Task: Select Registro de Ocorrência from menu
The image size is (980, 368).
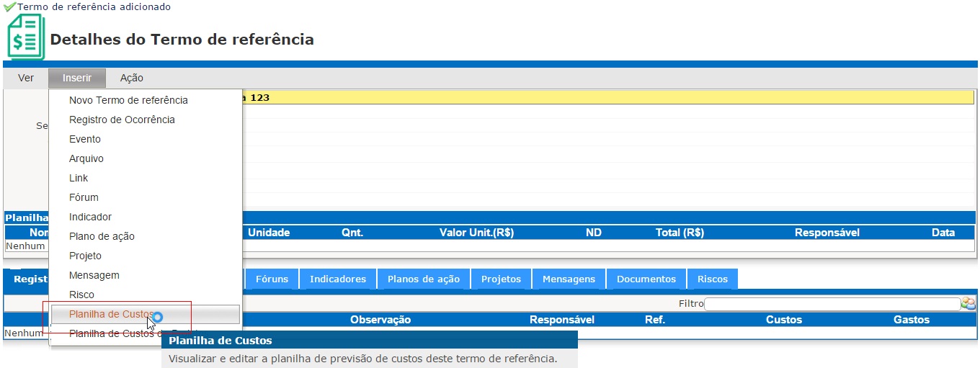Action: click(x=122, y=120)
